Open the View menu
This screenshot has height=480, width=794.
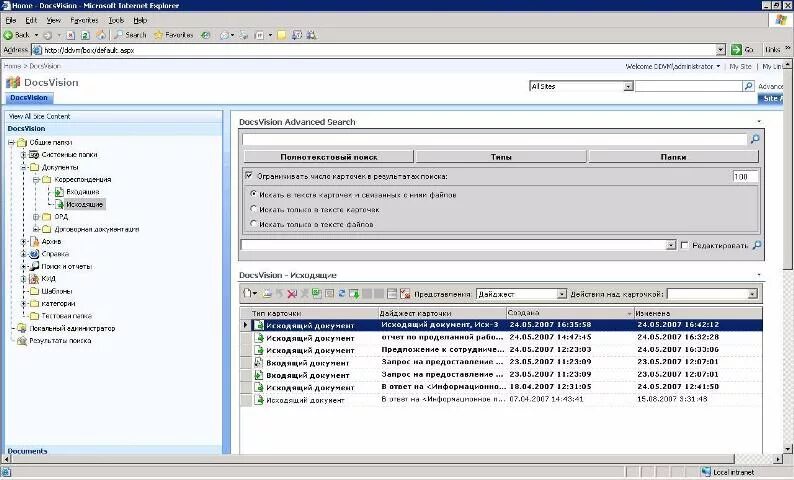pyautogui.click(x=53, y=20)
